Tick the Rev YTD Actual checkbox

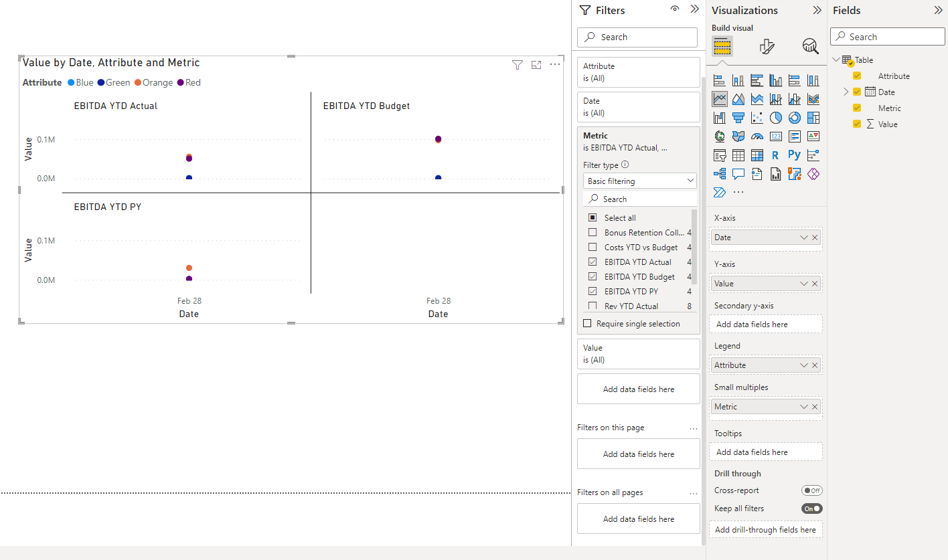[x=592, y=306]
